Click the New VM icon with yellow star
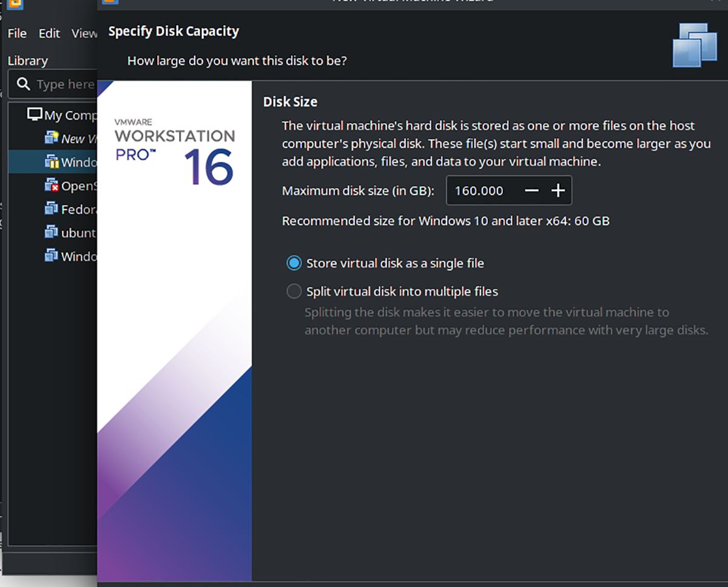The image size is (728, 587). tap(52, 138)
